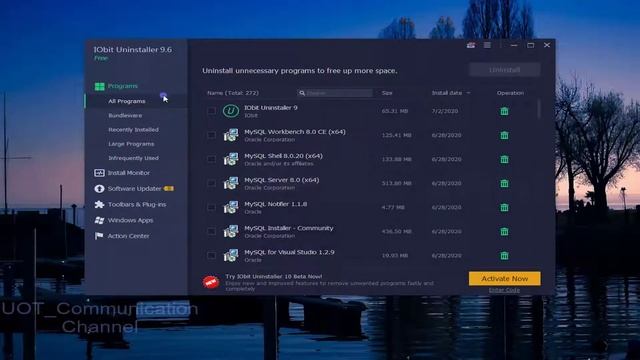Click the Programs grid icon in sidebar
The width and height of the screenshot is (640, 360).
[100, 86]
